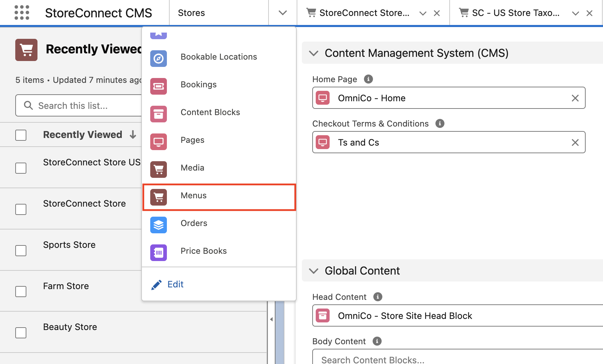Click the search magnifier icon in list search
603x364 pixels.
[28, 105]
